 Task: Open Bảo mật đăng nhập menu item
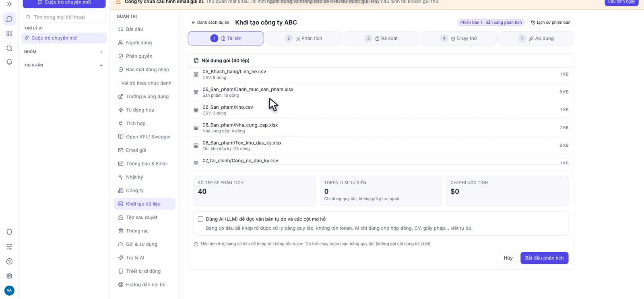coord(144,70)
